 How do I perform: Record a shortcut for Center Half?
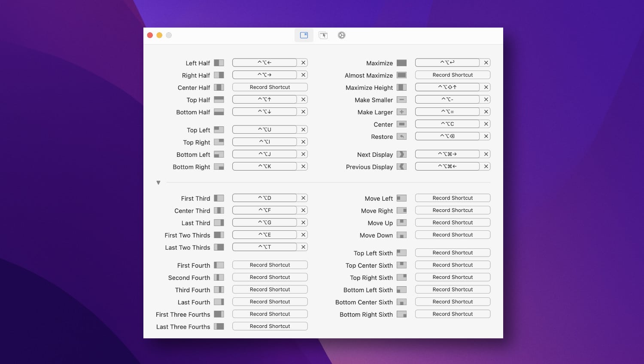(x=270, y=87)
